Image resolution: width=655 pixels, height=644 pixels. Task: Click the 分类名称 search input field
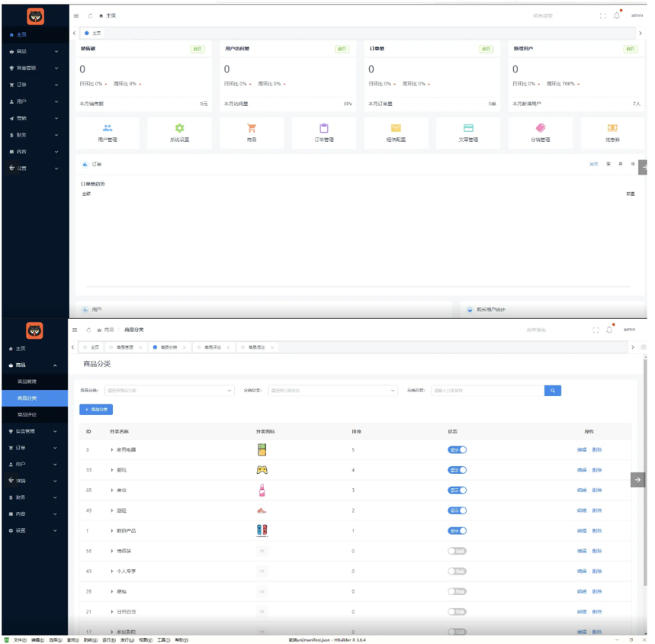tap(487, 391)
